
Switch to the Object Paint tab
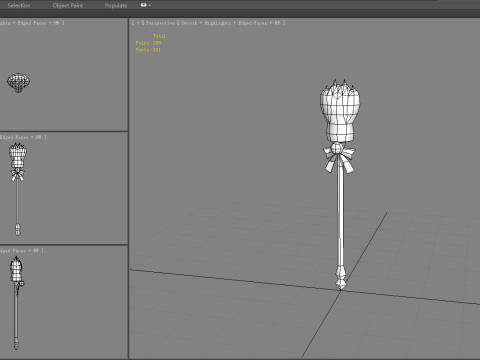68,5
